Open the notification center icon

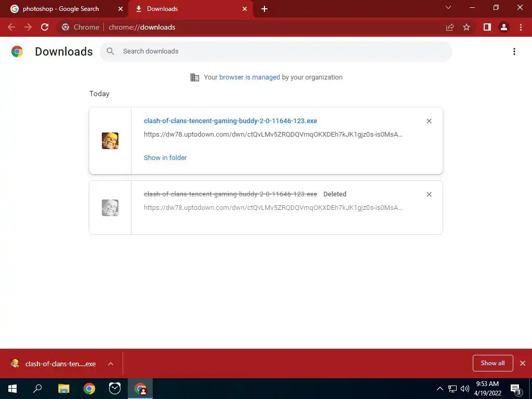pyautogui.click(x=516, y=389)
